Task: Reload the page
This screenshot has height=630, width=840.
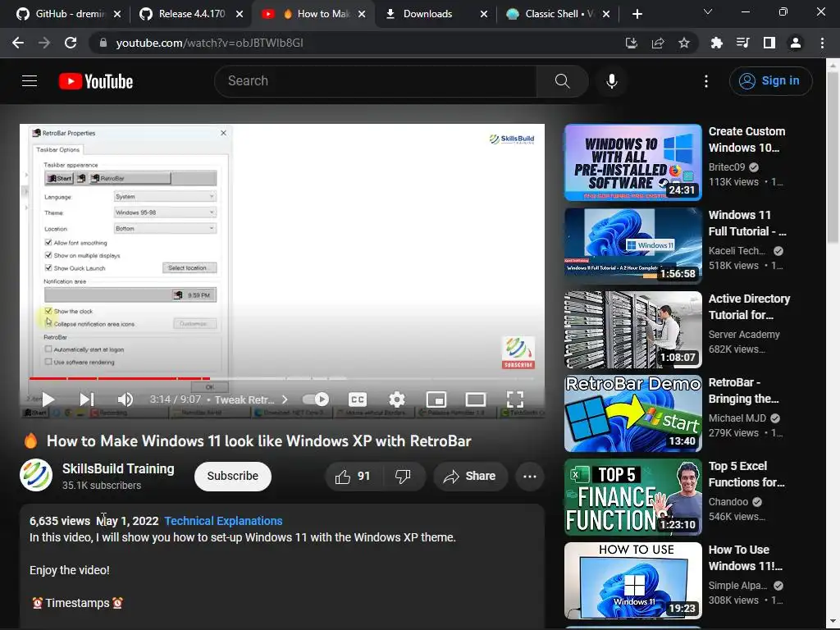Action: coord(71,43)
